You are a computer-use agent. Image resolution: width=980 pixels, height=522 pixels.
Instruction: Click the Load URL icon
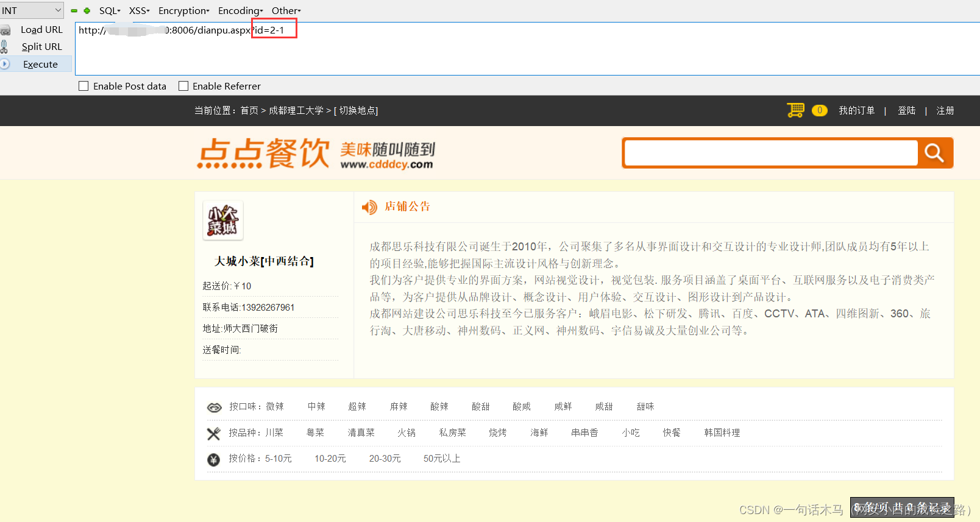click(x=5, y=30)
